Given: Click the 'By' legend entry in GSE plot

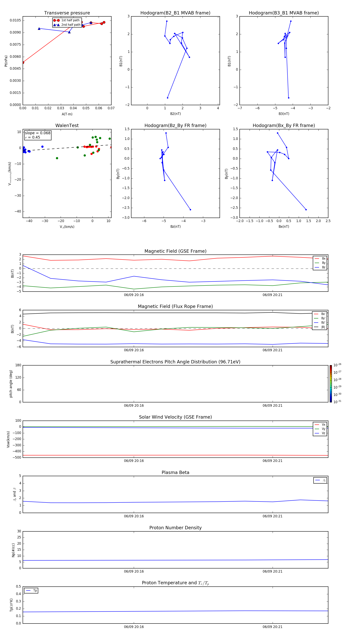Looking at the screenshot, I should (320, 263).
